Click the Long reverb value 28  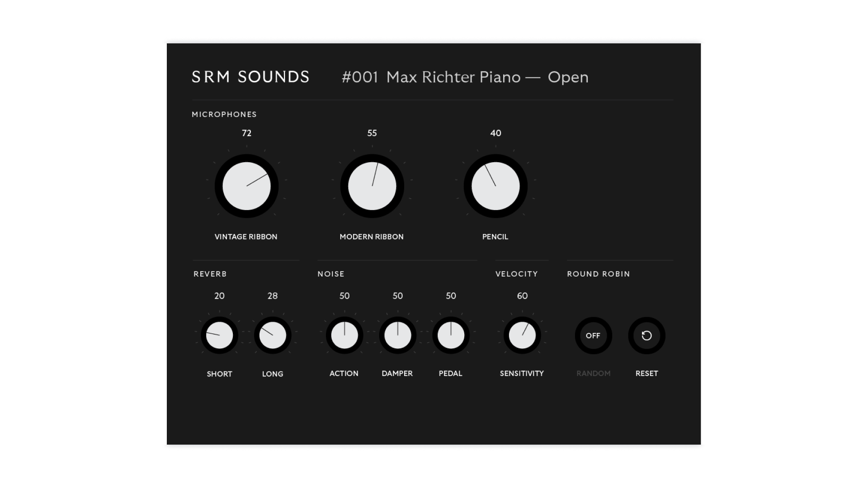273,296
